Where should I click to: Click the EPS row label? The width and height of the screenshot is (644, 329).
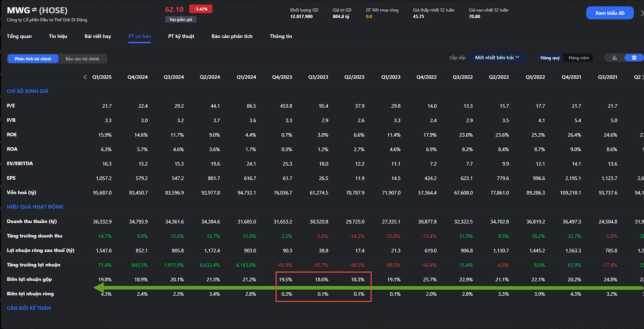(x=11, y=178)
